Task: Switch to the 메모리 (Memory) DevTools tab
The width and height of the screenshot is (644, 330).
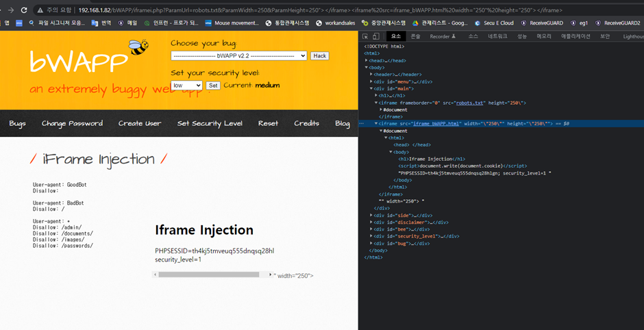Action: tap(544, 36)
